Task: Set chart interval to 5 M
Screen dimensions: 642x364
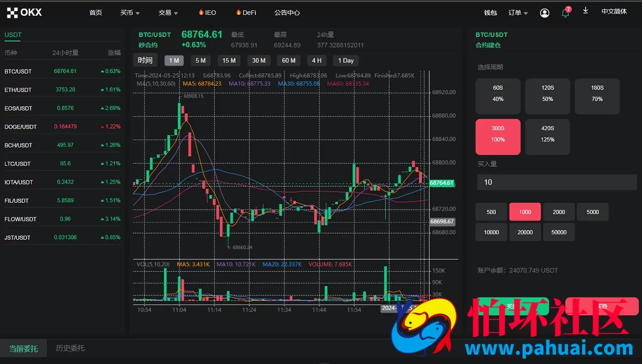Action: (x=201, y=61)
